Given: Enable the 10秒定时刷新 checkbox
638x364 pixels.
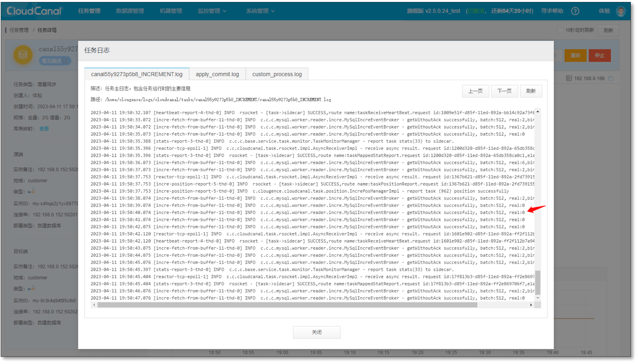Looking at the screenshot, I should tap(560, 30).
